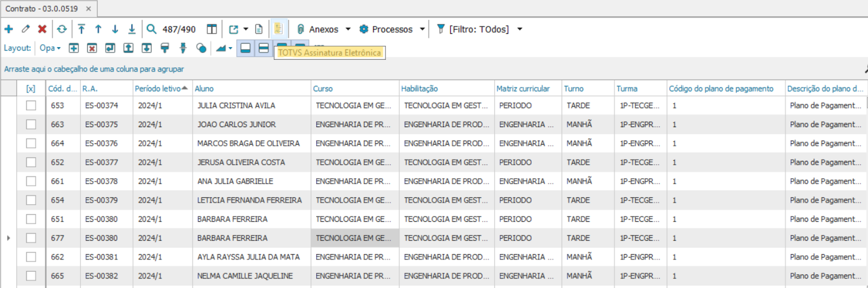Click the R.A. column header
This screenshot has width=868, height=288.
106,89
